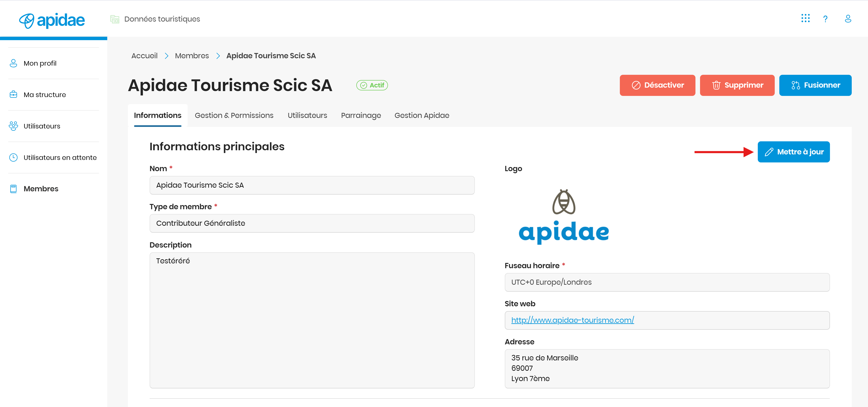This screenshot has height=407, width=868.
Task: Click the Membres book icon
Action: click(14, 189)
